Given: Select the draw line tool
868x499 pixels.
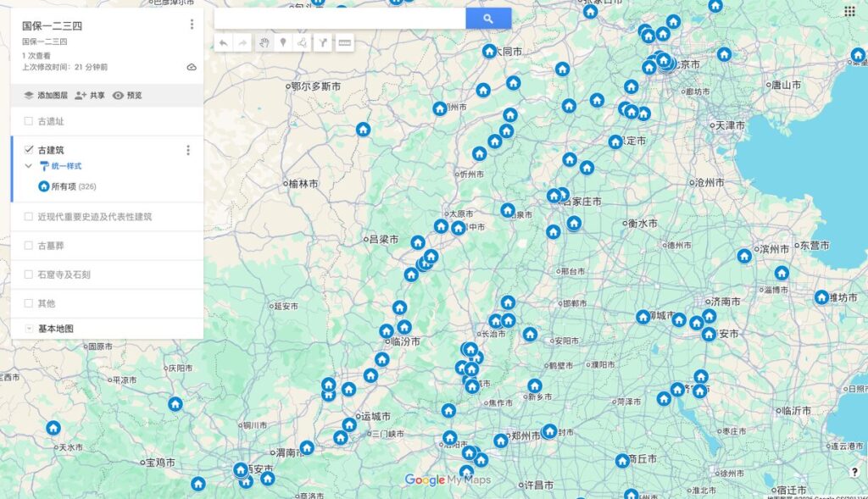Looking at the screenshot, I should [x=303, y=42].
